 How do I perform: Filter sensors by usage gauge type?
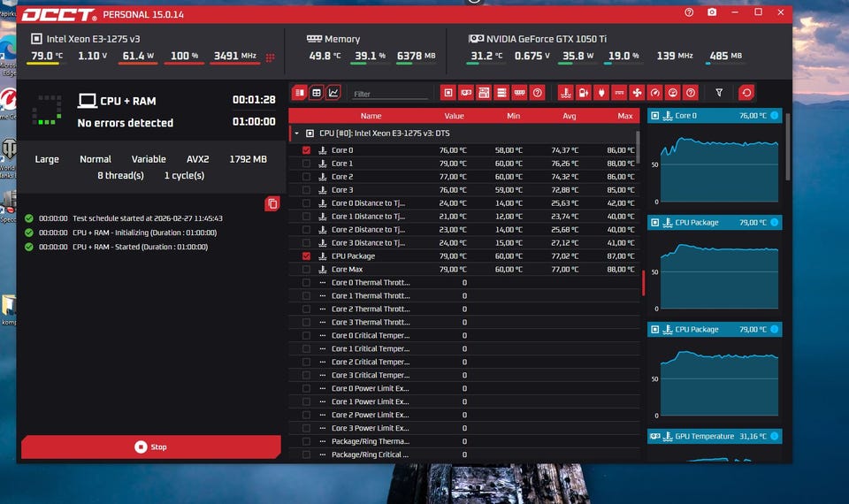coord(672,93)
